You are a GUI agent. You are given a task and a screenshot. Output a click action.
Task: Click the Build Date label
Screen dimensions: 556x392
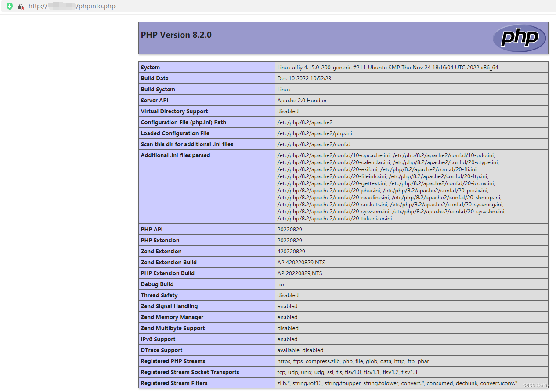point(155,79)
